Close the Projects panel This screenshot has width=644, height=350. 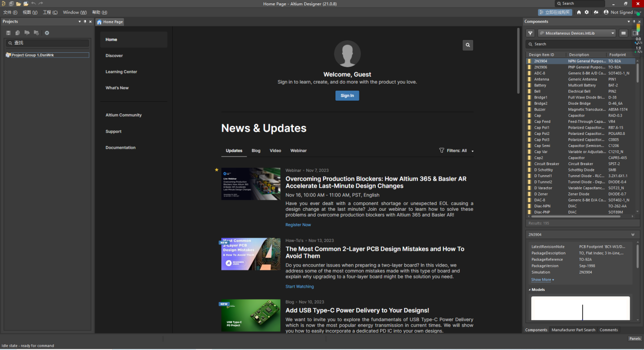pyautogui.click(x=90, y=21)
